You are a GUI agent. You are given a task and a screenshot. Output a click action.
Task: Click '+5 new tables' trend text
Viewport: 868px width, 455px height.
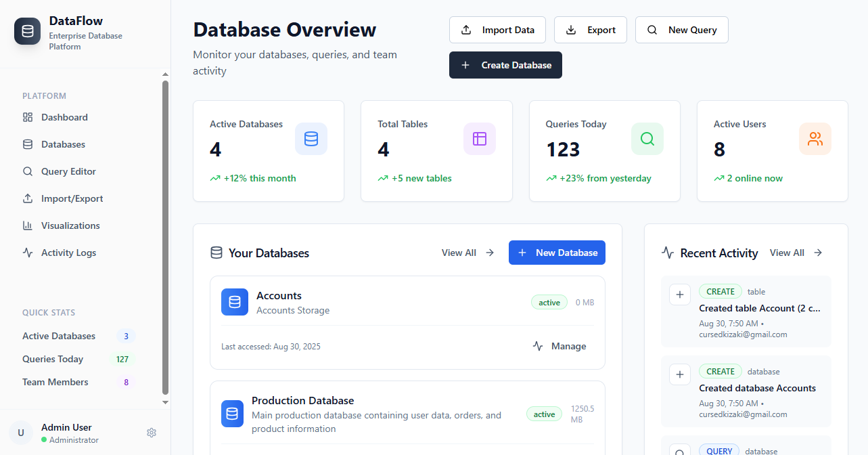pos(421,178)
